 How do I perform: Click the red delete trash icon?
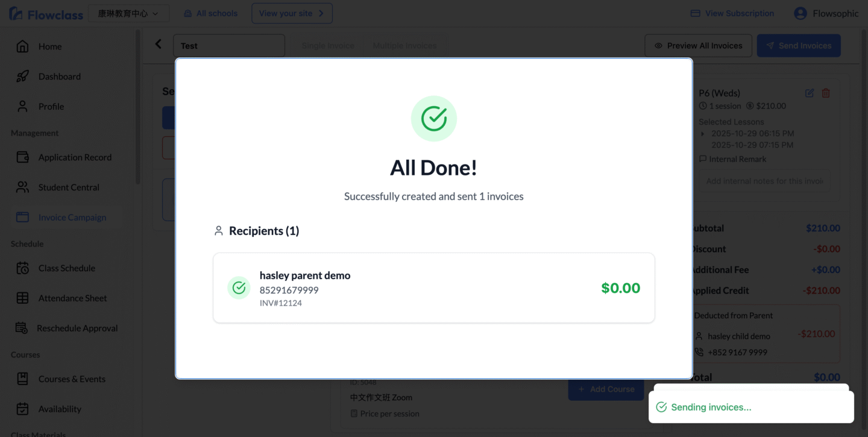tap(826, 93)
